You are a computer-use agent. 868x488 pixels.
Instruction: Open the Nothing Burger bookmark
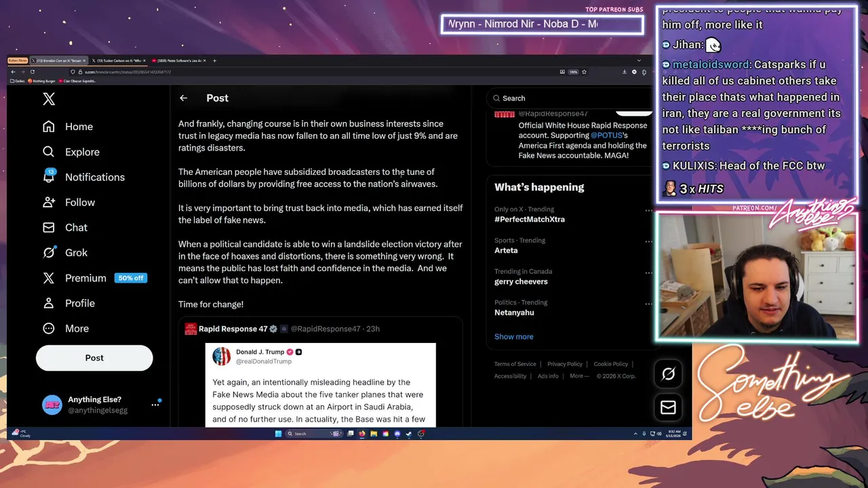(41, 81)
